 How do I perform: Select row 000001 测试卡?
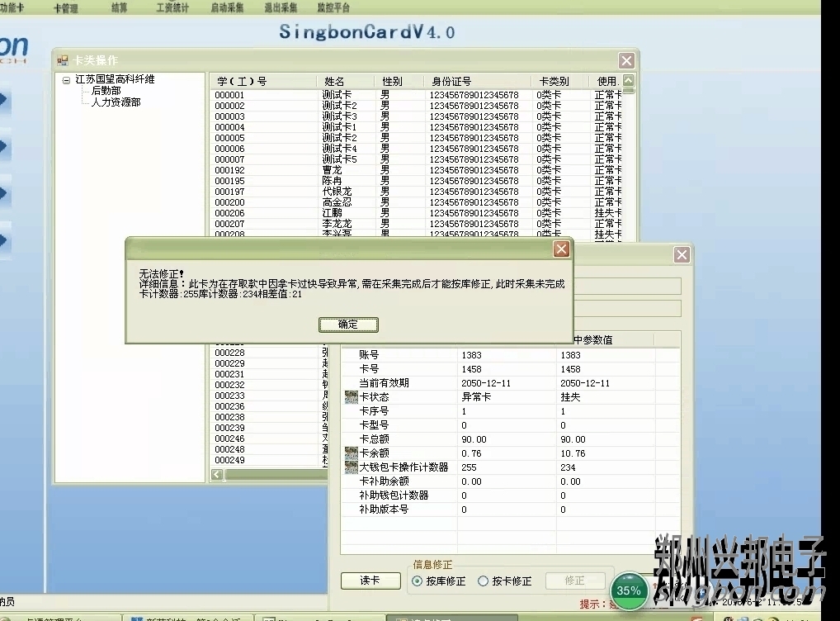tap(418, 95)
